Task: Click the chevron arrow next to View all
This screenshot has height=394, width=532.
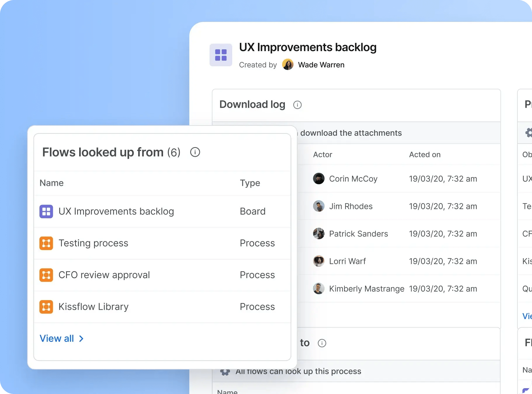Action: (81, 339)
